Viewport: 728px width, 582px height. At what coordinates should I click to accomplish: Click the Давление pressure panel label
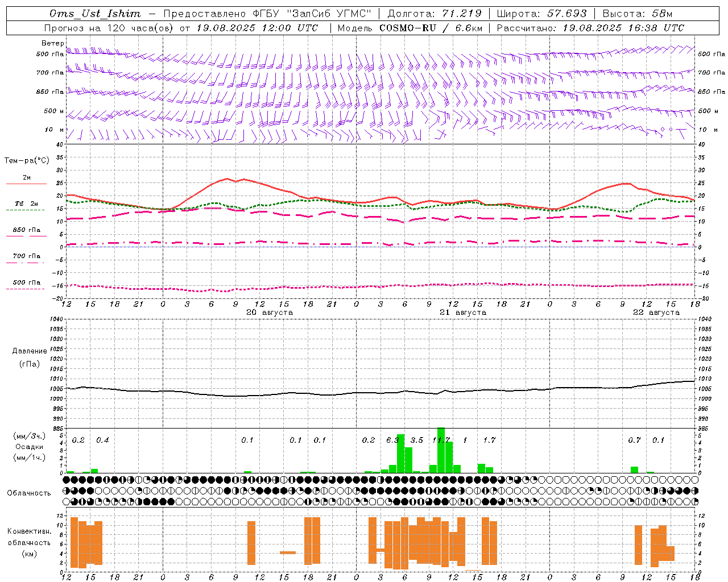[30, 351]
